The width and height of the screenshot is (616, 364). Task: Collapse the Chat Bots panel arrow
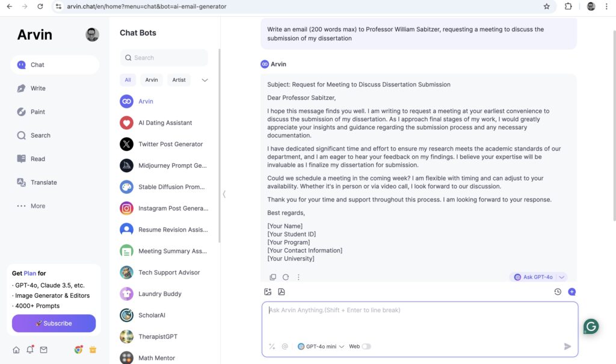pos(224,194)
